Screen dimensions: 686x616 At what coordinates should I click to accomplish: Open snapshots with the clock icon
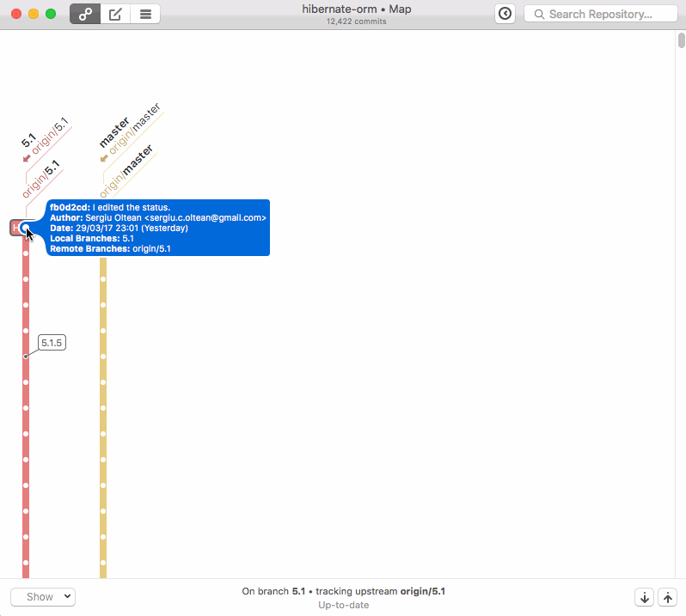coord(505,14)
